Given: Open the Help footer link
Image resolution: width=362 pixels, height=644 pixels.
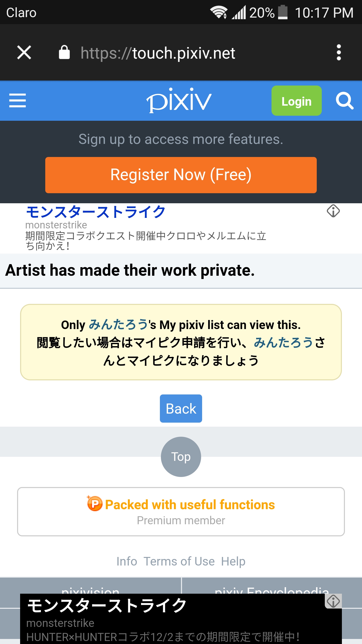Looking at the screenshot, I should pyautogui.click(x=233, y=561).
